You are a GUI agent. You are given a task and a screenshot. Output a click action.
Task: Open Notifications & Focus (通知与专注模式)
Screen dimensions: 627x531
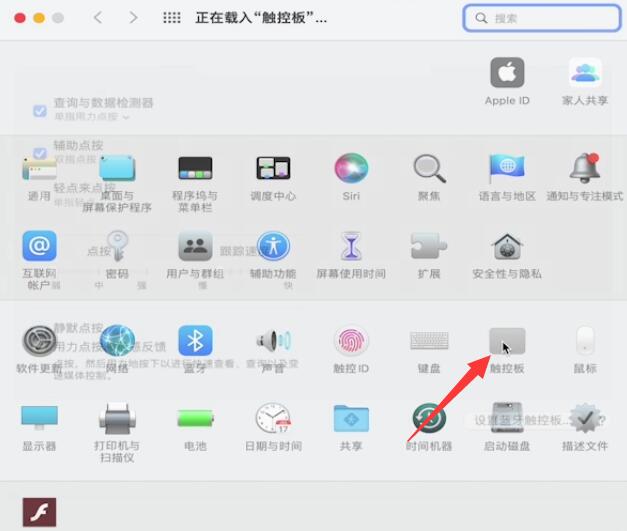[x=585, y=168]
